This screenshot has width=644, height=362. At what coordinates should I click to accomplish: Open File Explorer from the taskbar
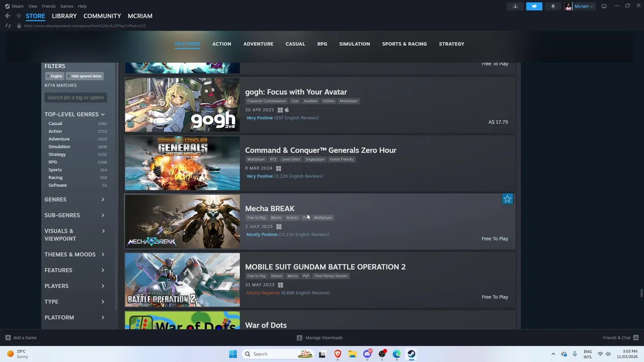[x=352, y=354]
